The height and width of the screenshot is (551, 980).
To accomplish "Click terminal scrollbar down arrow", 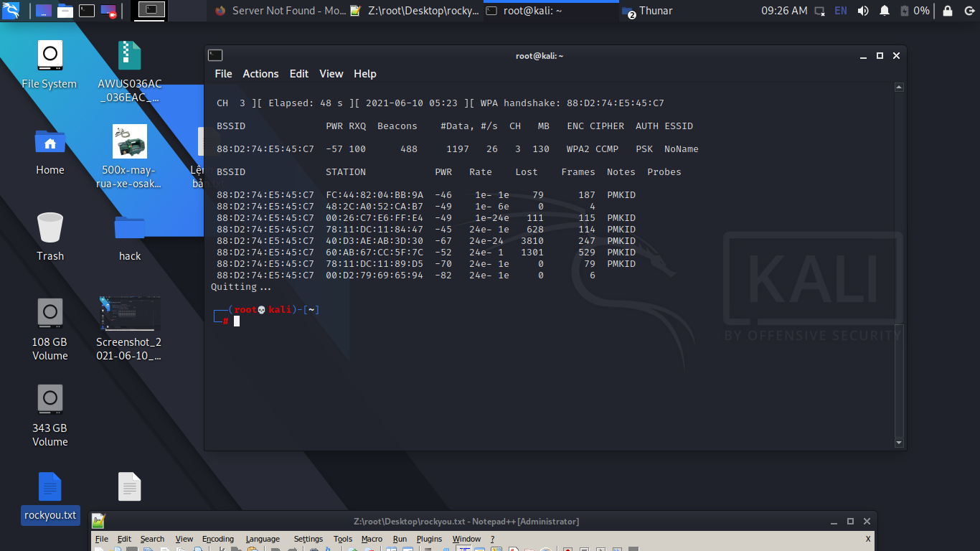I will click(x=900, y=443).
